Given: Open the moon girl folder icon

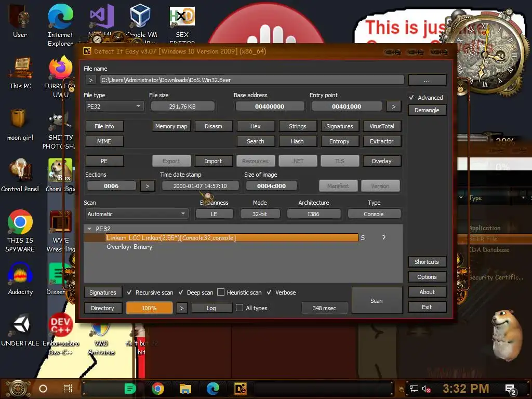Looking at the screenshot, I should tap(20, 125).
